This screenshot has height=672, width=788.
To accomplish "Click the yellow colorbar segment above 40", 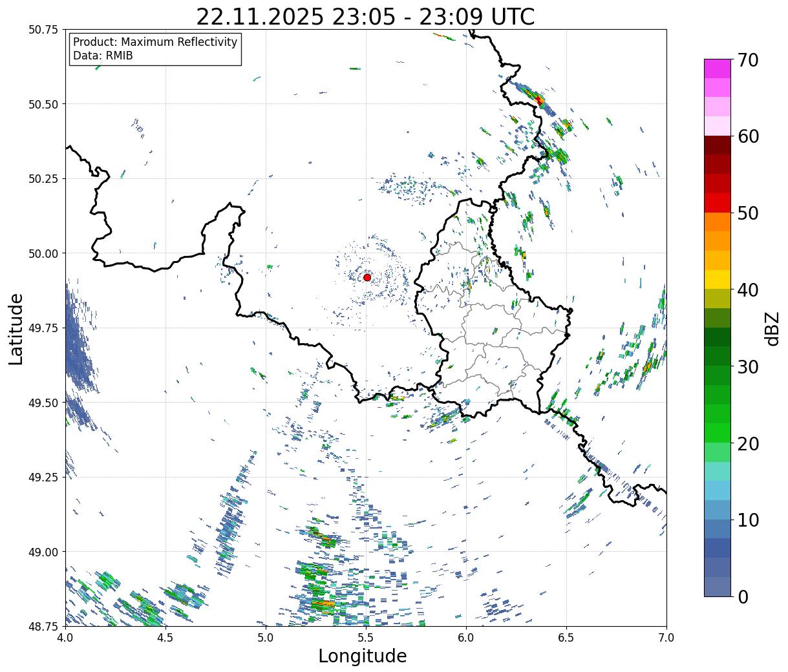I will (x=718, y=279).
